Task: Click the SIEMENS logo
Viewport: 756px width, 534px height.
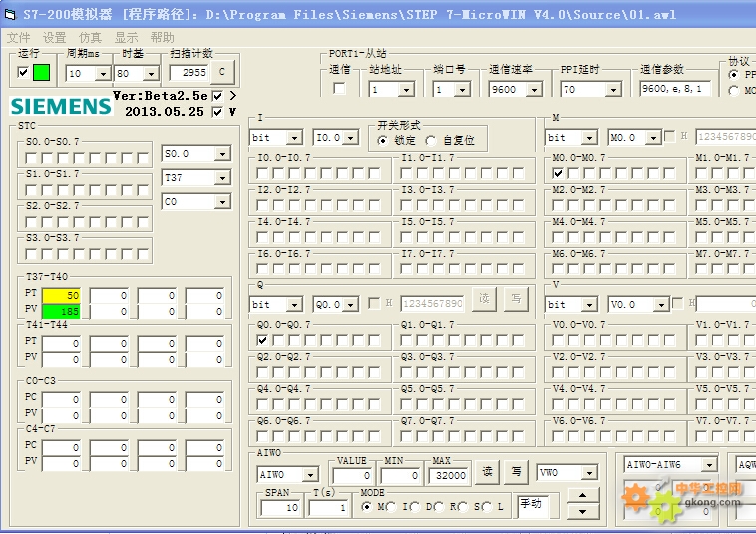Action: pyautogui.click(x=61, y=106)
